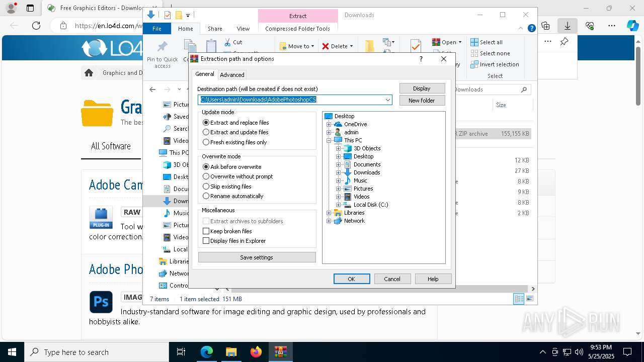Open the View ribbon tab
This screenshot has width=644, height=362.
(x=243, y=29)
